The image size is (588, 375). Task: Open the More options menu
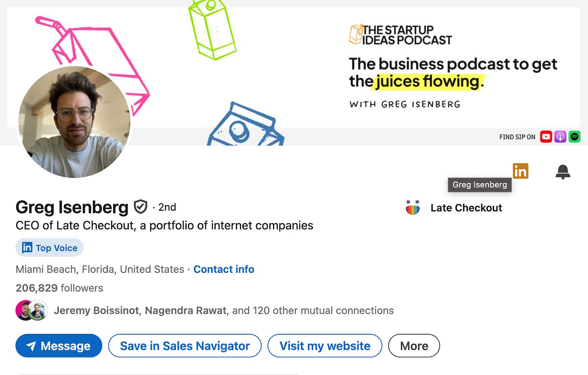pos(414,346)
